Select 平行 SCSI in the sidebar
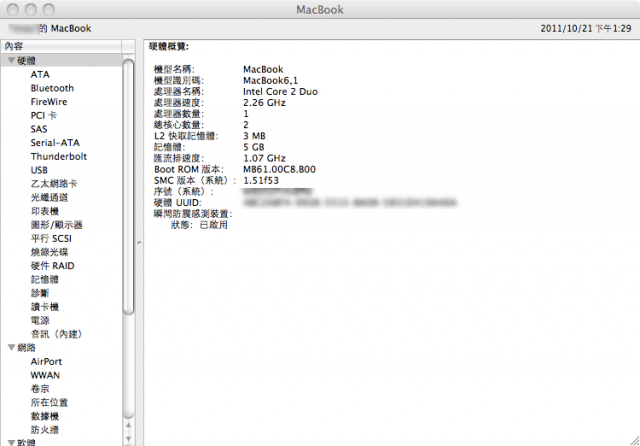Viewport: 640px width, 446px height. [51, 238]
